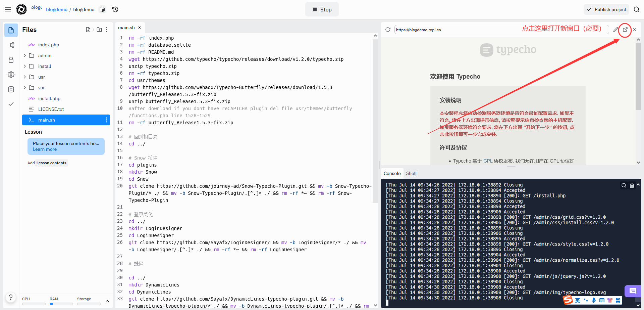Open the Settings gear in the sidebar

11,75
